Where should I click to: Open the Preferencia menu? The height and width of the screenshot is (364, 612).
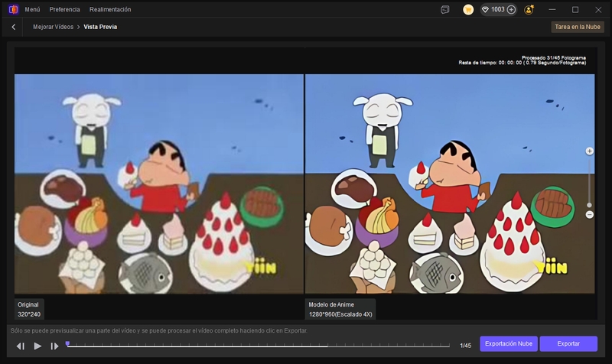64,9
